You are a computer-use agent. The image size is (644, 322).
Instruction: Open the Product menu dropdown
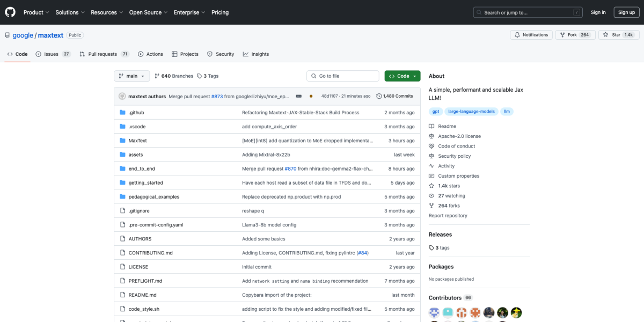click(36, 12)
